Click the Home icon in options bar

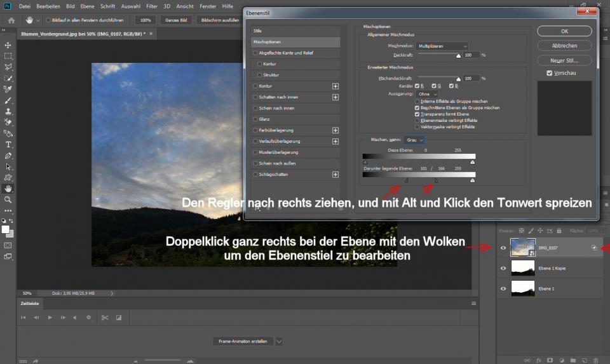(11, 20)
